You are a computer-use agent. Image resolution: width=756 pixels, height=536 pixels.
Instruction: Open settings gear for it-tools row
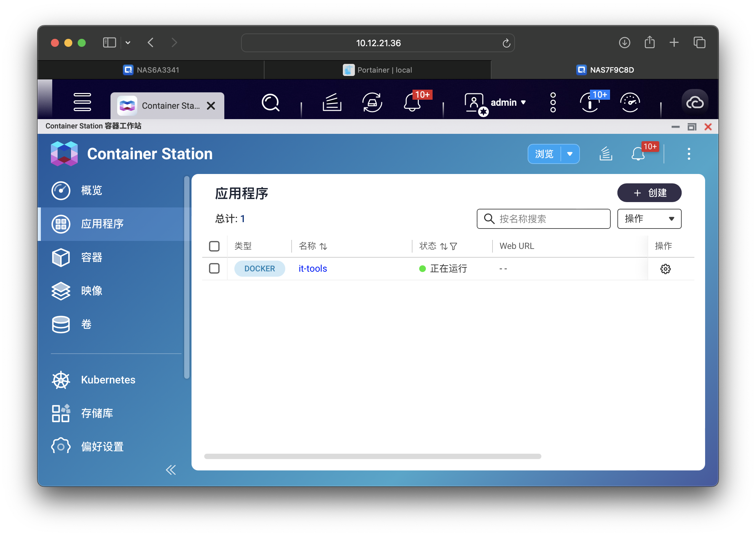pyautogui.click(x=665, y=269)
